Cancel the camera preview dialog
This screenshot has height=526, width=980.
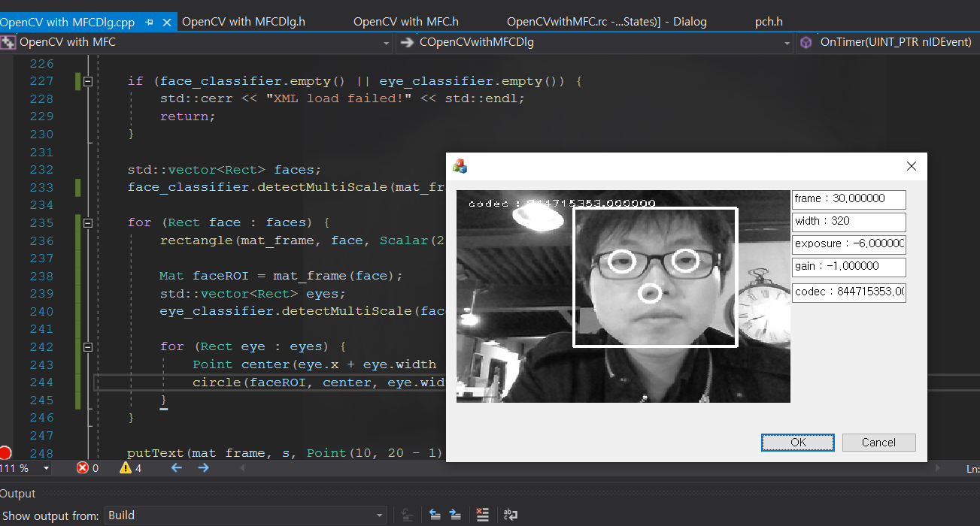(878, 443)
